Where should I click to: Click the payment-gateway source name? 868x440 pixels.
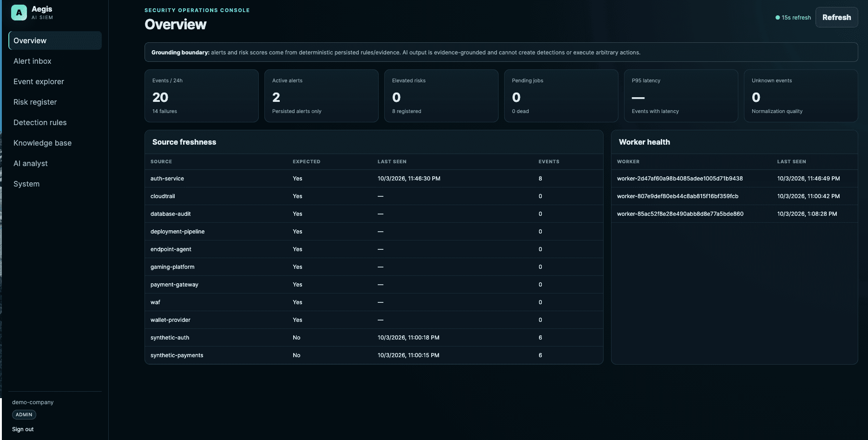(174, 285)
